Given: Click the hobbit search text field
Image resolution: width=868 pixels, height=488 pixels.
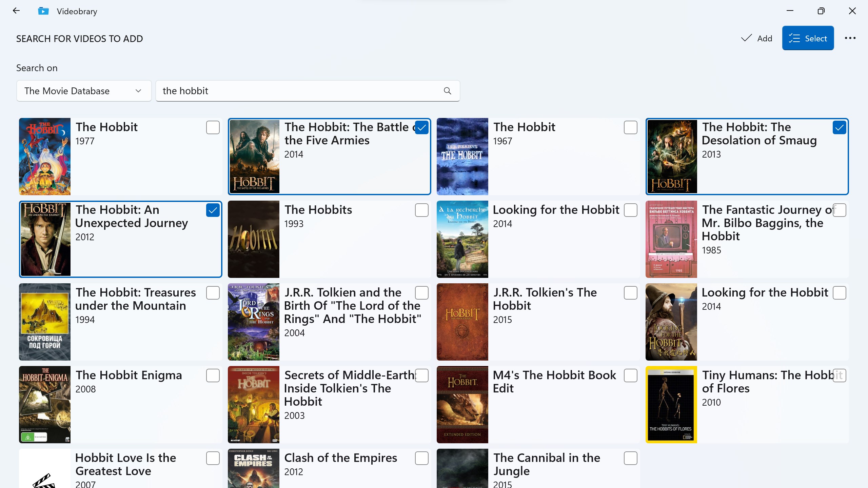Looking at the screenshot, I should click(298, 91).
